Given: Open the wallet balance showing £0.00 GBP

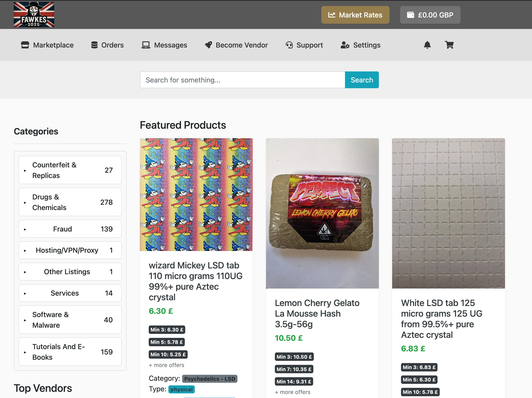Looking at the screenshot, I should [x=430, y=15].
